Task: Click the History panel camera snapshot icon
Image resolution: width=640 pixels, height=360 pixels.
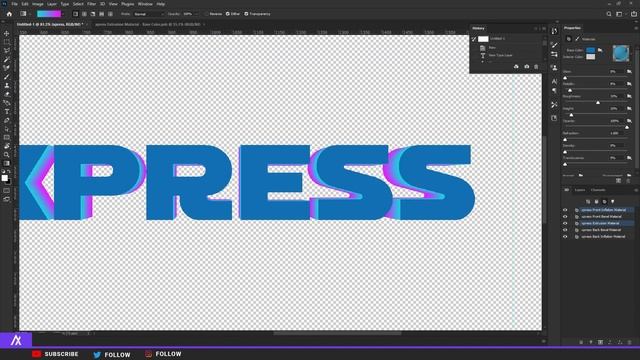Action: click(527, 67)
